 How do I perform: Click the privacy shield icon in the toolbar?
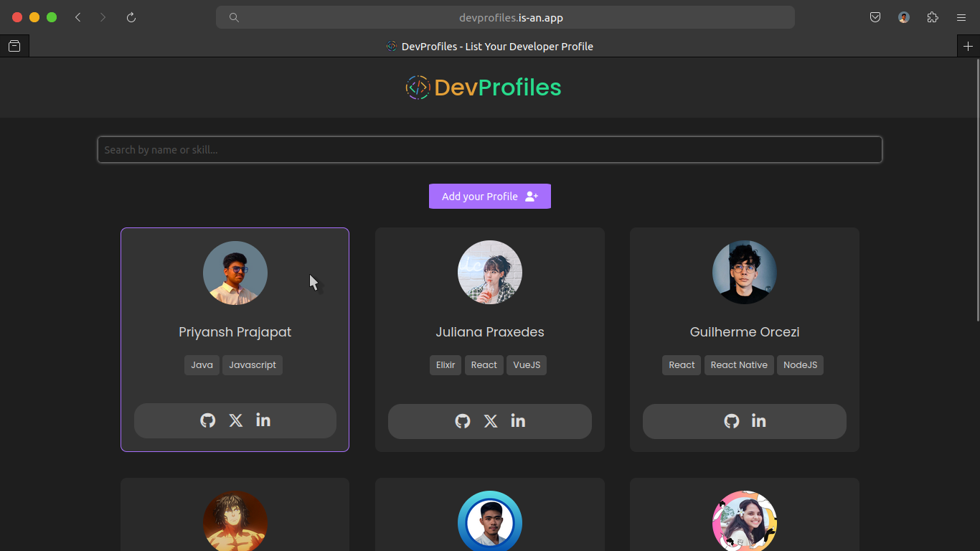(875, 17)
